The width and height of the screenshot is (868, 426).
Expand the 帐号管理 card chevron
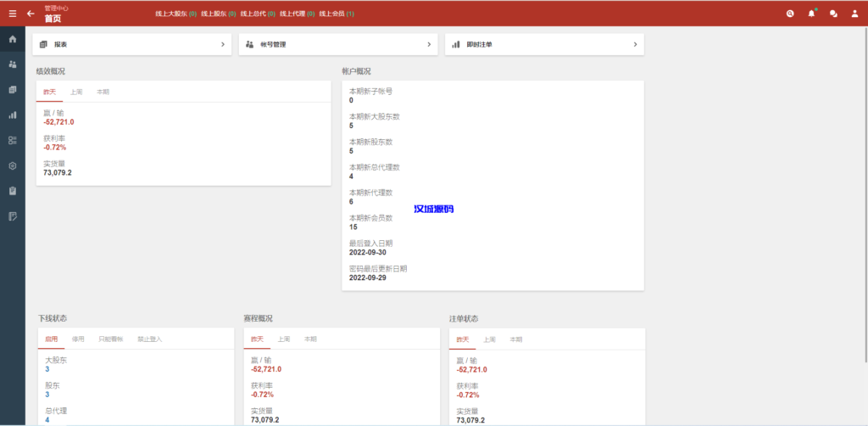pos(429,44)
